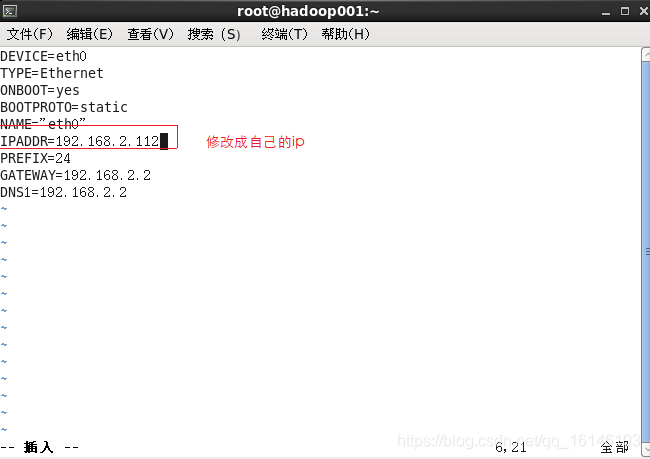The width and height of the screenshot is (650, 459).
Task: Maximize the terminal window
Action: [625, 11]
